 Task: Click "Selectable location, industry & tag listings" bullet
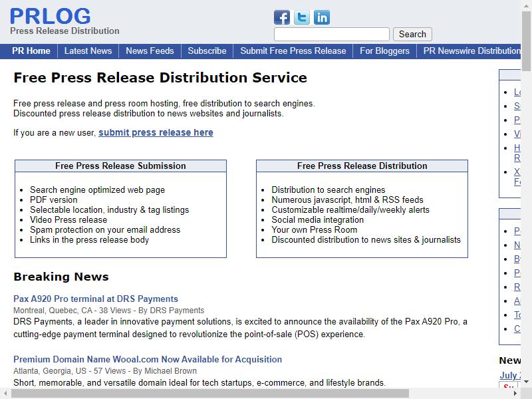tap(109, 209)
